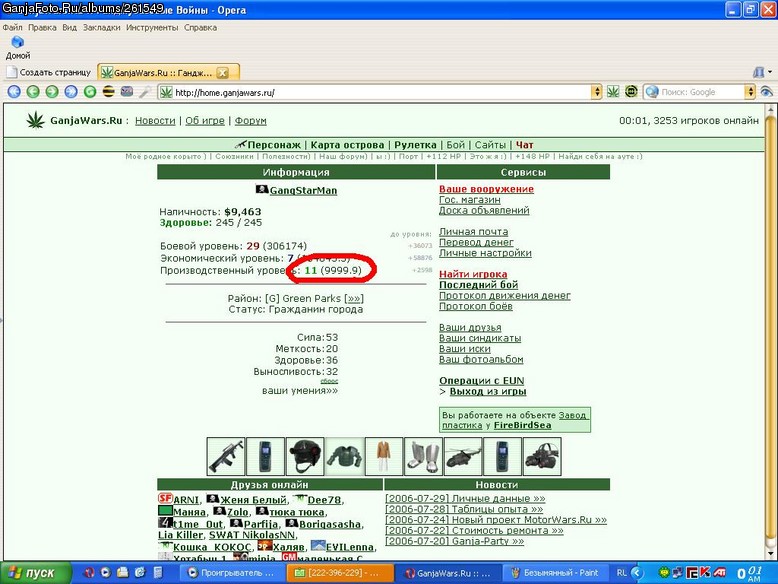Click the helicopter equipment item
The image size is (778, 584).
[463, 456]
